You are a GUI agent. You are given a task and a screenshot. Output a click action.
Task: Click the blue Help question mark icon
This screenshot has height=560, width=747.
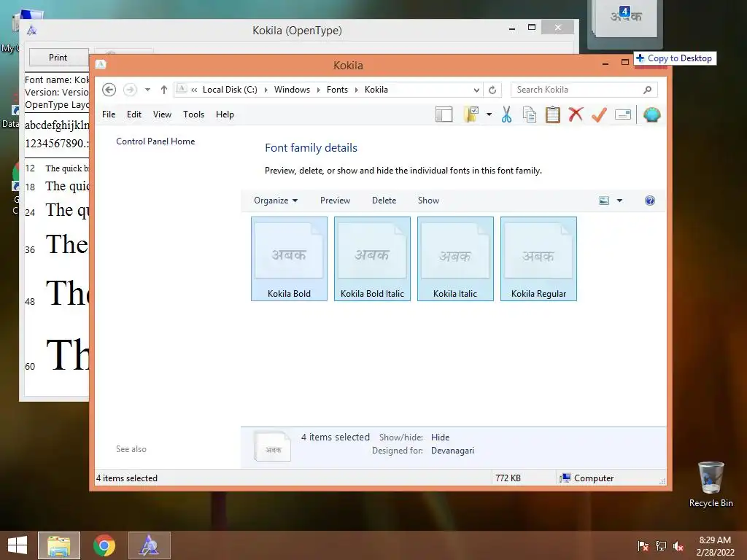click(x=650, y=201)
